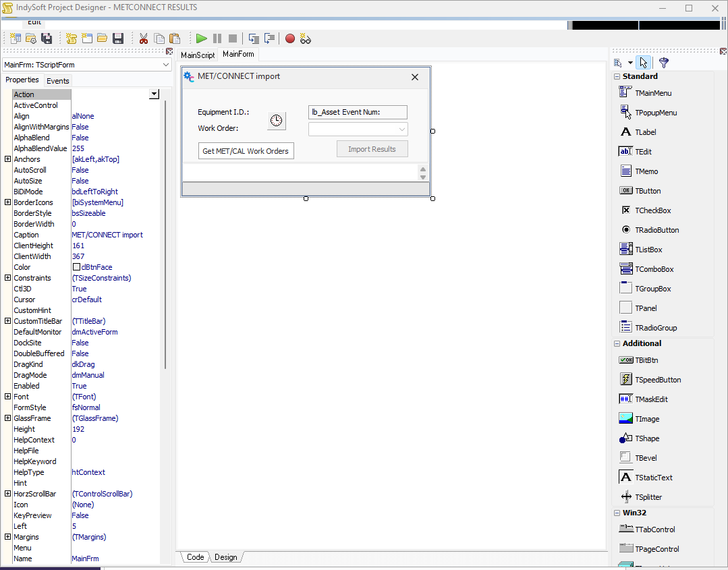The height and width of the screenshot is (570, 728).
Task: Switch to the MainScript tab
Action: tap(198, 55)
